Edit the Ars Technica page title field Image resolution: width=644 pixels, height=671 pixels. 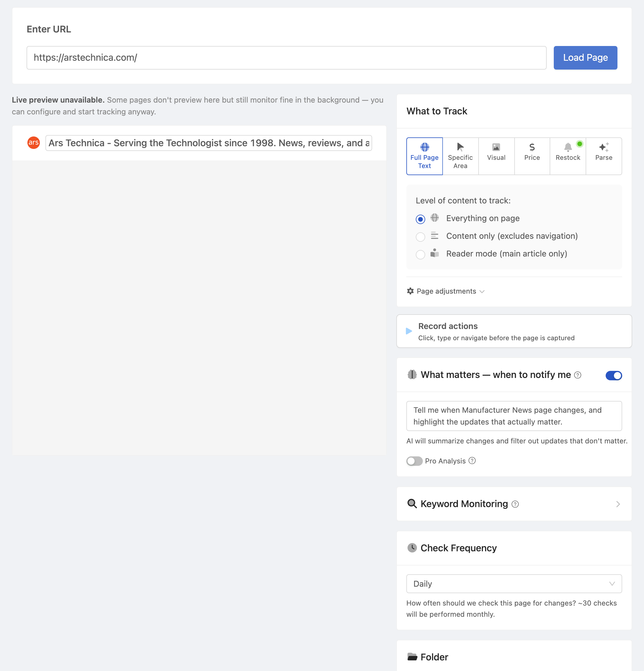[208, 143]
